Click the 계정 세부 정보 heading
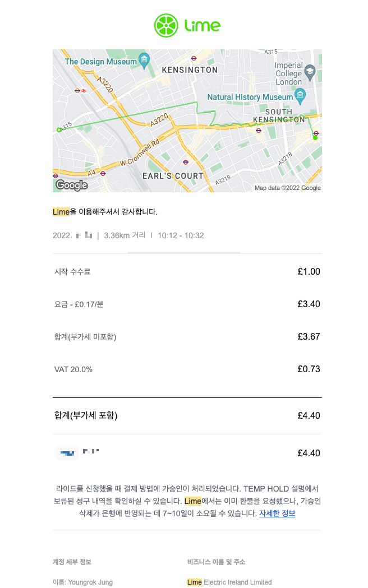 [72, 562]
